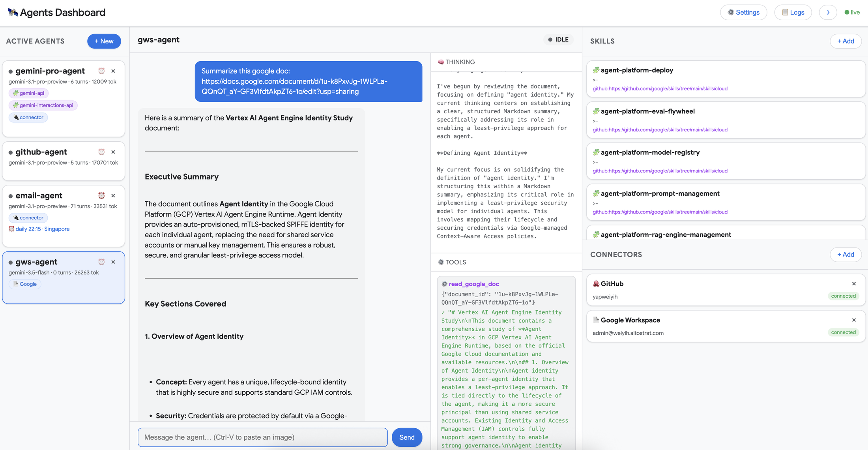Click the alarm schedule icon for github-agent
The height and width of the screenshot is (450, 868).
pyautogui.click(x=101, y=152)
